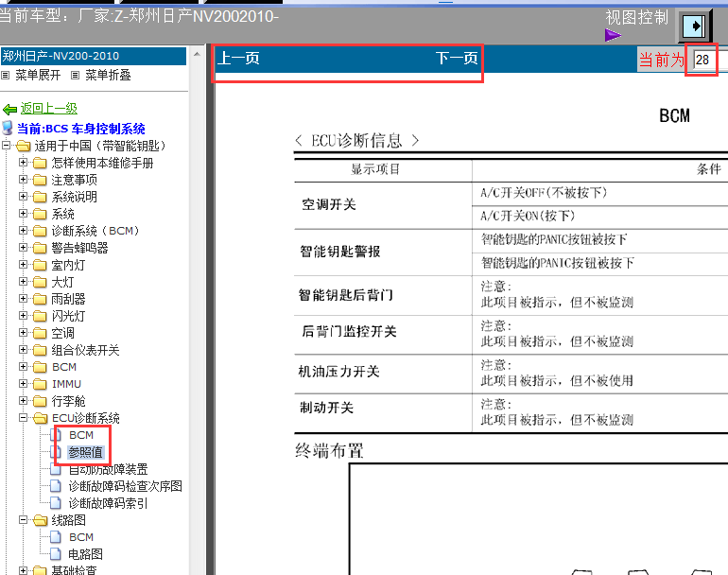The width and height of the screenshot is (728, 575).
Task: Expand the 诊断系统（BCM）node
Action: [23, 231]
